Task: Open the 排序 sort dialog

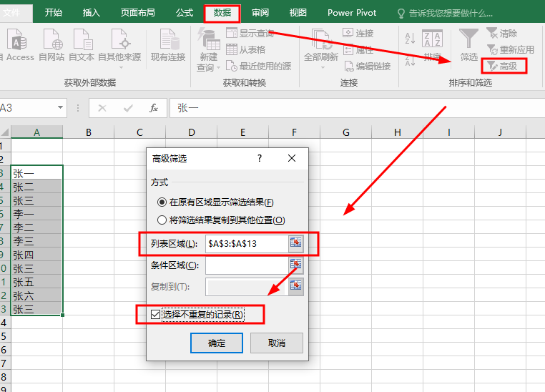Action: click(433, 45)
